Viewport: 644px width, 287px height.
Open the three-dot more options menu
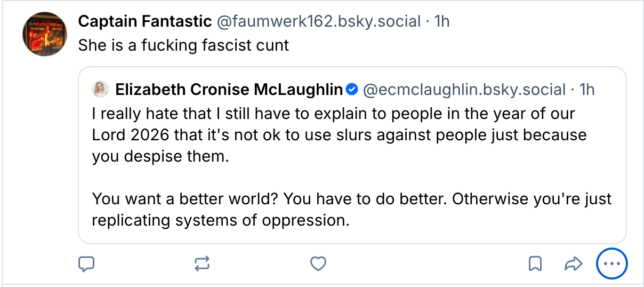612,264
